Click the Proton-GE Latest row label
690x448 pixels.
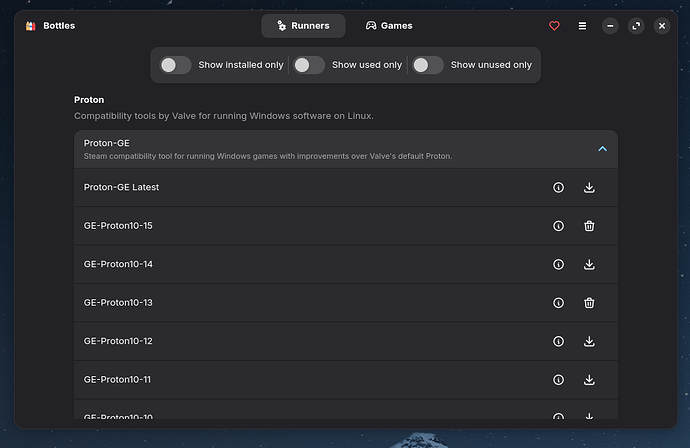coord(121,187)
